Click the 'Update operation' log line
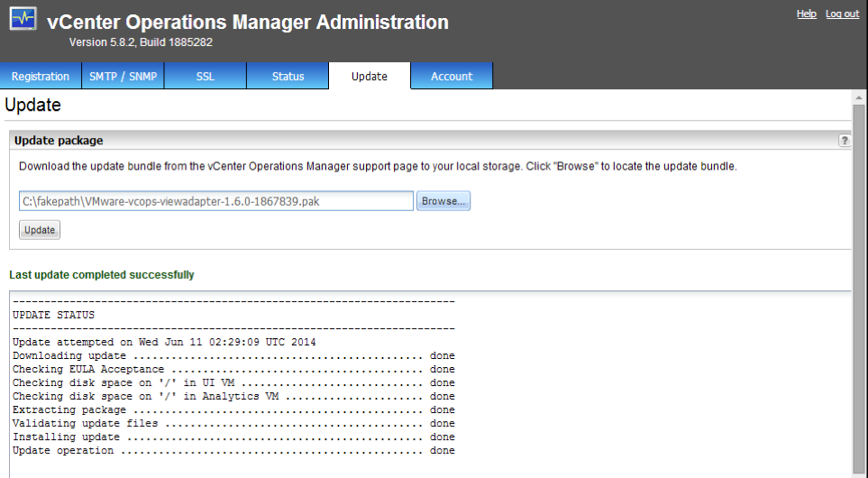868x478 pixels. click(x=233, y=450)
